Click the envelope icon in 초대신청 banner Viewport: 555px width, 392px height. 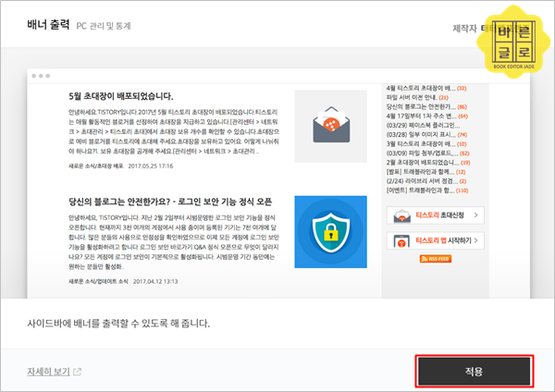point(401,215)
